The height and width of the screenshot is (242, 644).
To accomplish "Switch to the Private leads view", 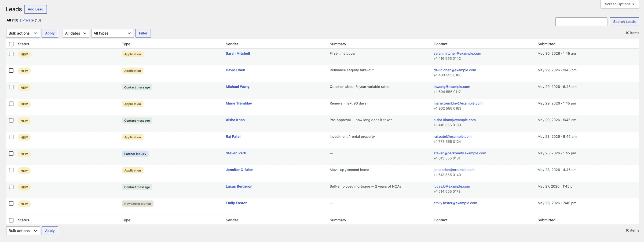I will [x=28, y=20].
